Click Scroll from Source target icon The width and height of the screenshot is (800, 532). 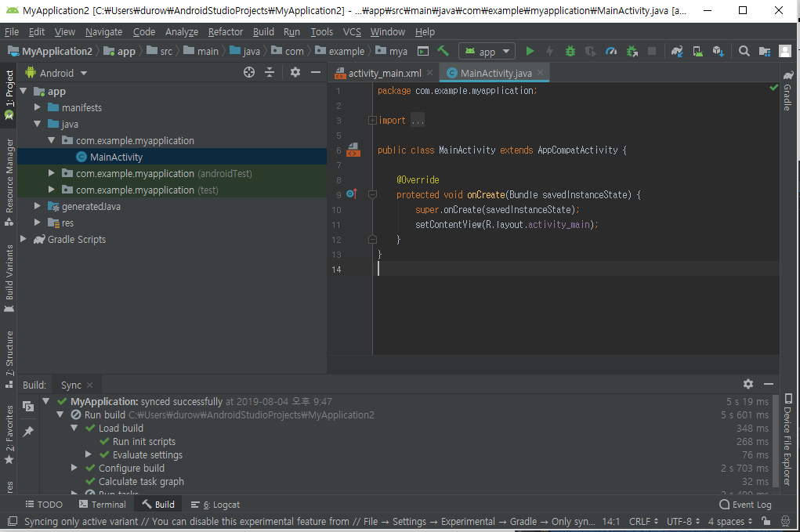pos(249,72)
